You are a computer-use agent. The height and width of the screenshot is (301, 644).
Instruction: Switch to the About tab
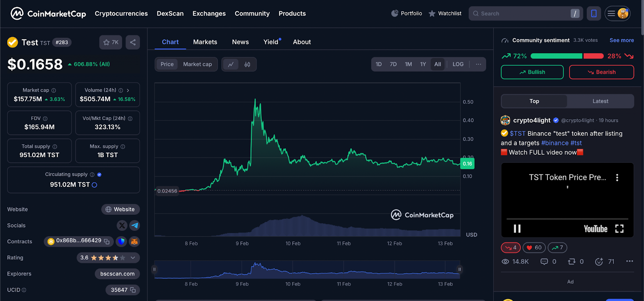click(302, 42)
